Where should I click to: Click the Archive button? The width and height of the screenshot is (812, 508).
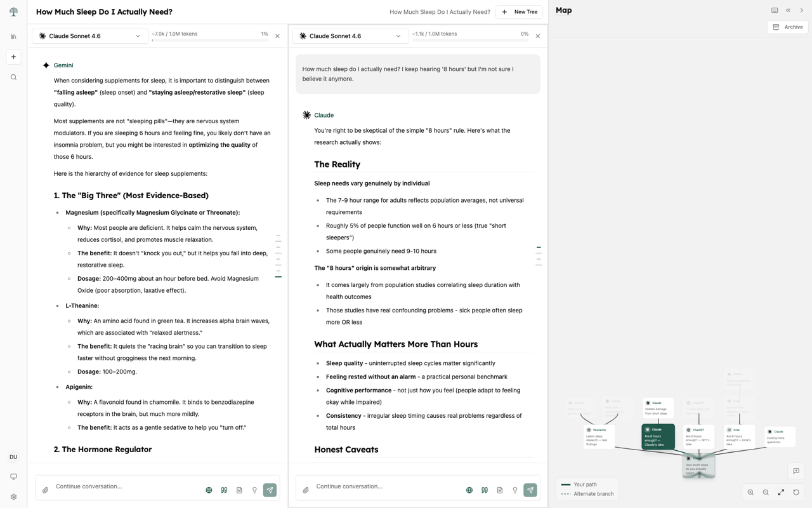point(788,27)
